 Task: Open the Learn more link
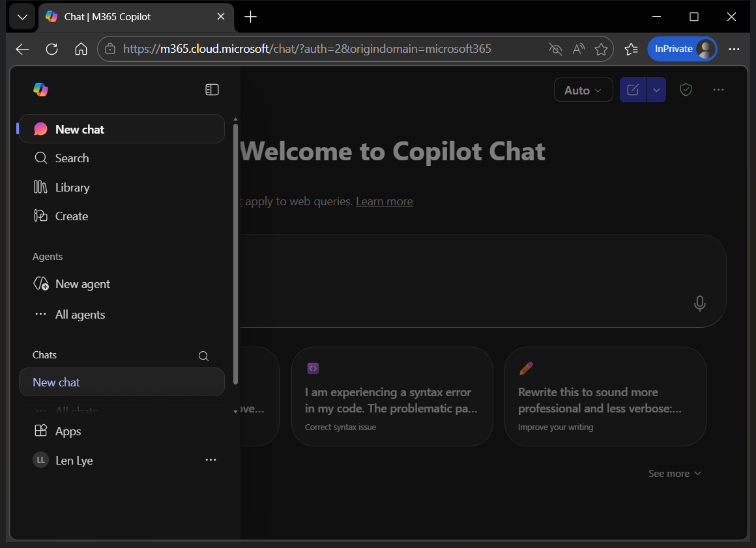pyautogui.click(x=384, y=201)
